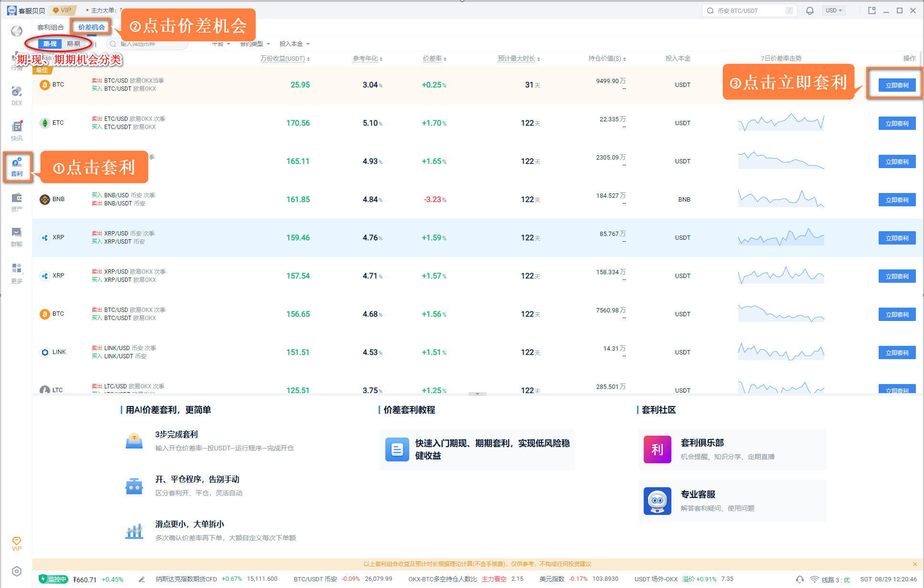Click the 套利俱乐部 pink icon
This screenshot has height=588, width=924.
(x=658, y=449)
